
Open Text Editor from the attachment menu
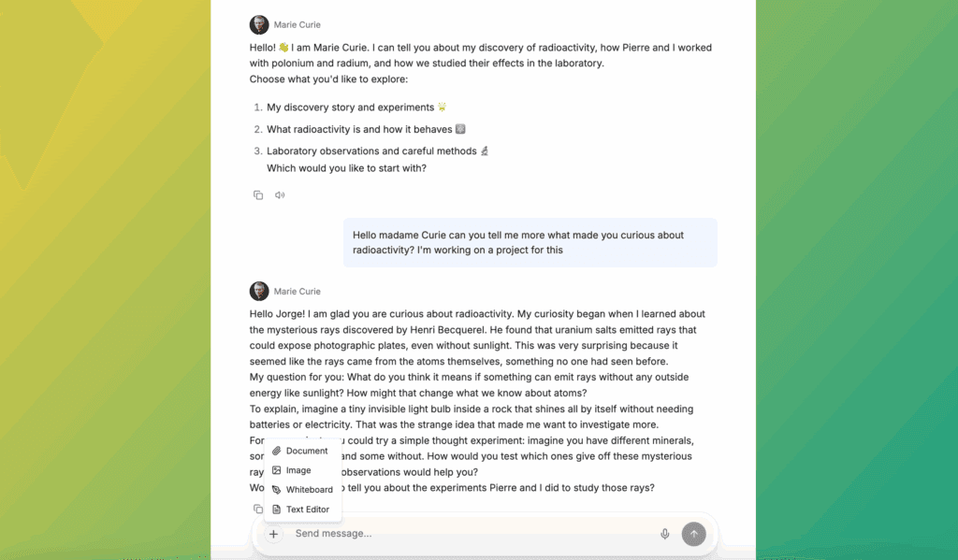[307, 510]
